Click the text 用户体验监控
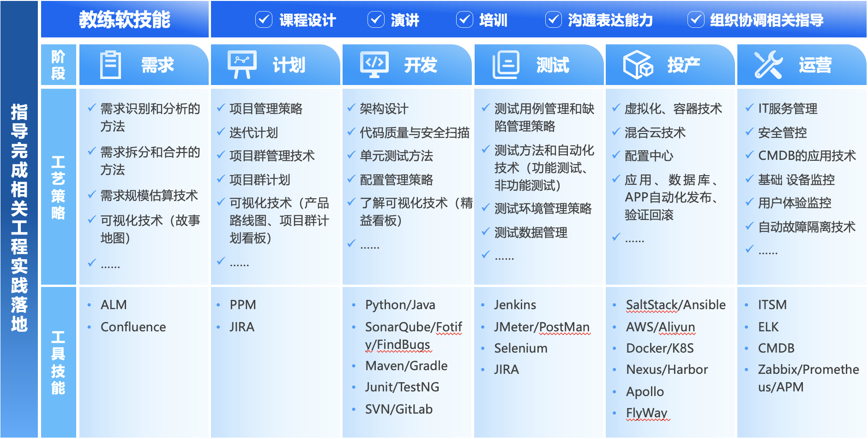 (795, 203)
